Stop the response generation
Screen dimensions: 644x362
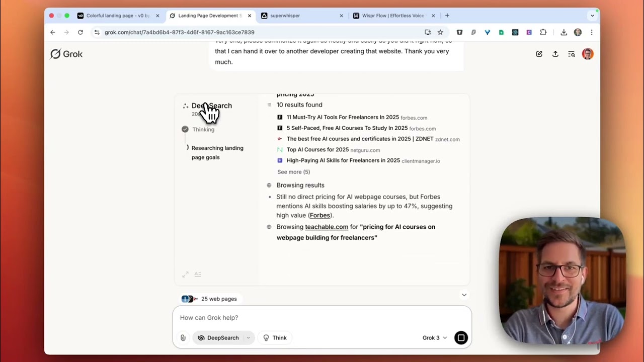(461, 338)
